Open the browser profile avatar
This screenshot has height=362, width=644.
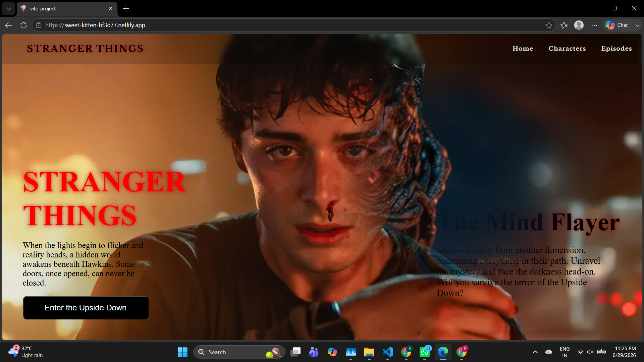point(579,25)
